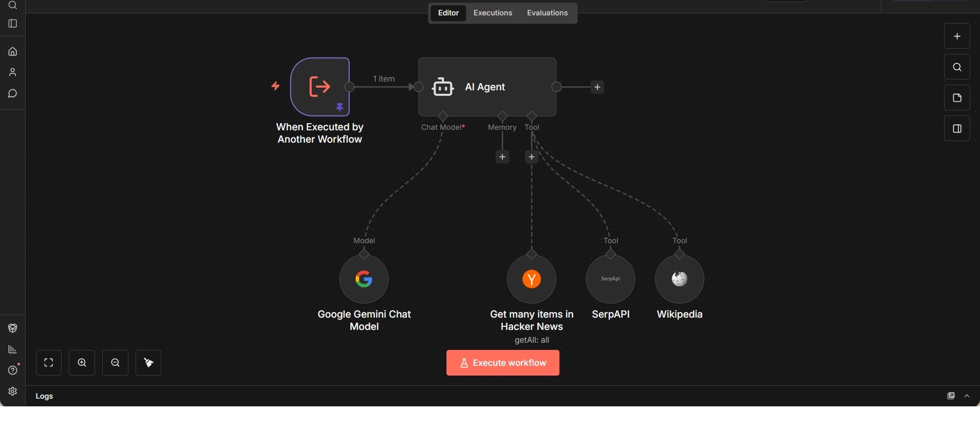
Task: Select the workflow trigger node
Action: pyautogui.click(x=319, y=87)
